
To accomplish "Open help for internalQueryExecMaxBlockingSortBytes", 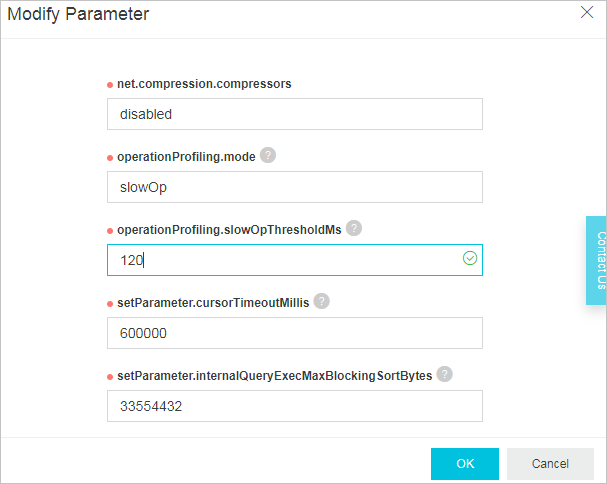I will [444, 374].
